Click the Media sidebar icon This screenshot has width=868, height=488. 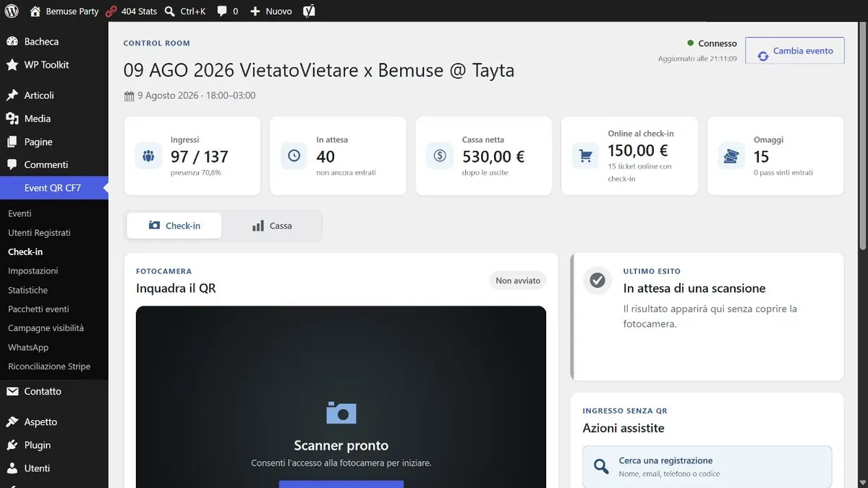[x=12, y=119]
